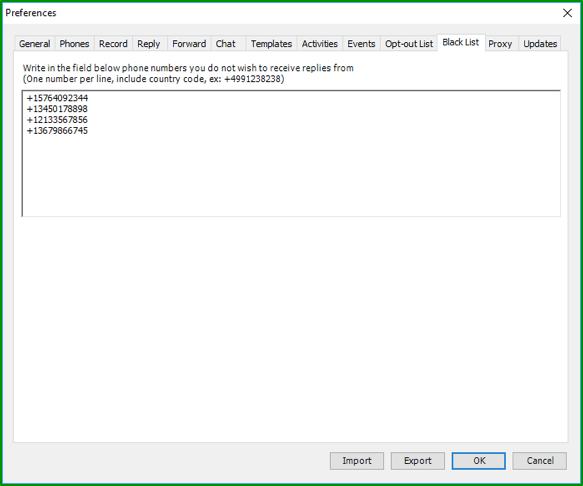Switch to the Chat tab
This screenshot has height=486, width=583.
[226, 44]
